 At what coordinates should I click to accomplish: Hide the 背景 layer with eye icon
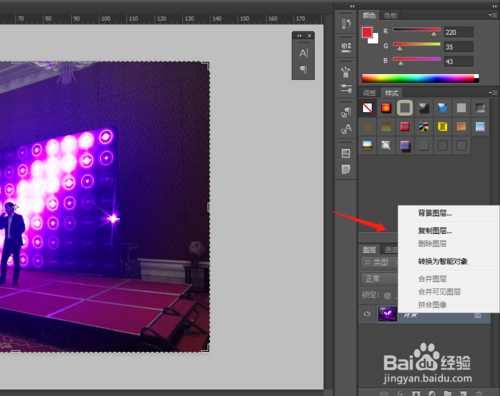(x=367, y=314)
